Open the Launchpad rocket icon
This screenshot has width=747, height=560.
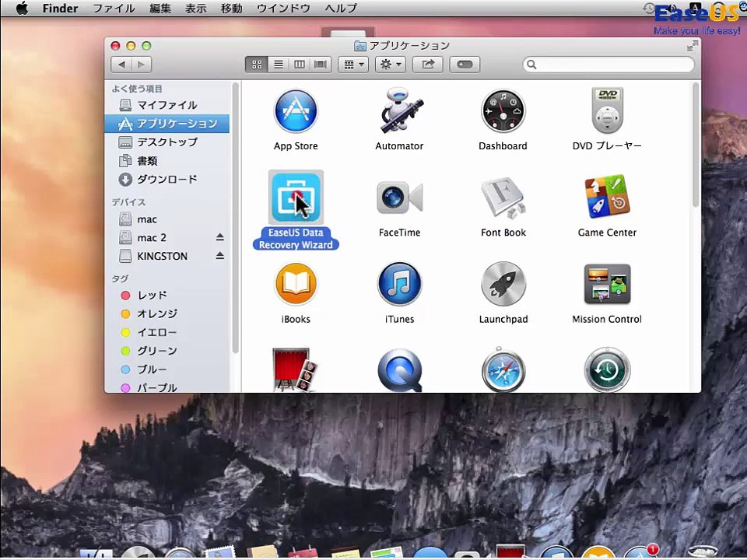pyautogui.click(x=503, y=284)
